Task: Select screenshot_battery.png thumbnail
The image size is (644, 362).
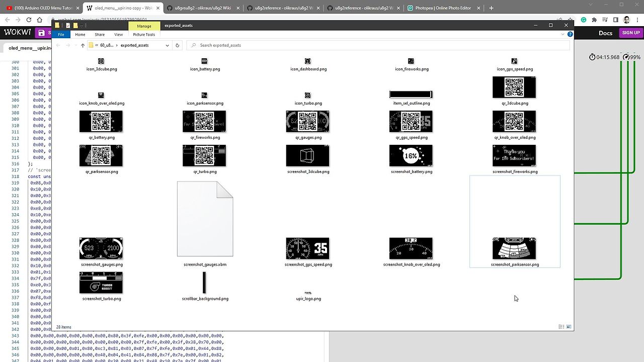Action: point(411,156)
